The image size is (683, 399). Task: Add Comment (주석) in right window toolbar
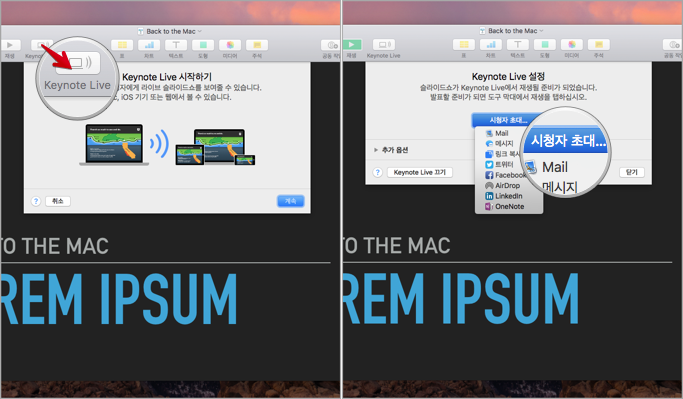(x=599, y=44)
